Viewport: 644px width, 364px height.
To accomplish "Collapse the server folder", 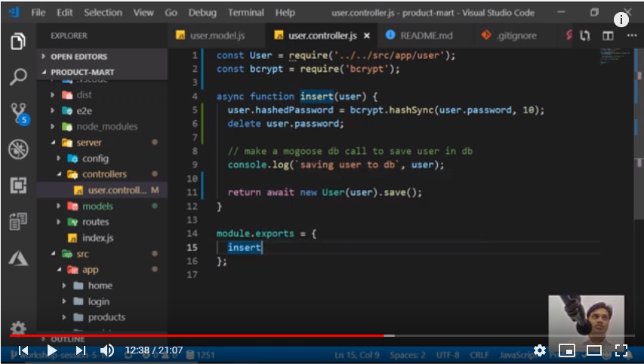I will (89, 143).
